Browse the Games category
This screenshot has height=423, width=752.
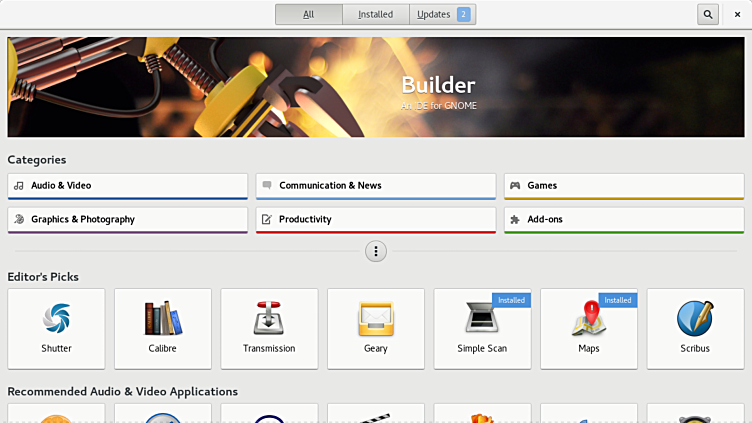623,186
